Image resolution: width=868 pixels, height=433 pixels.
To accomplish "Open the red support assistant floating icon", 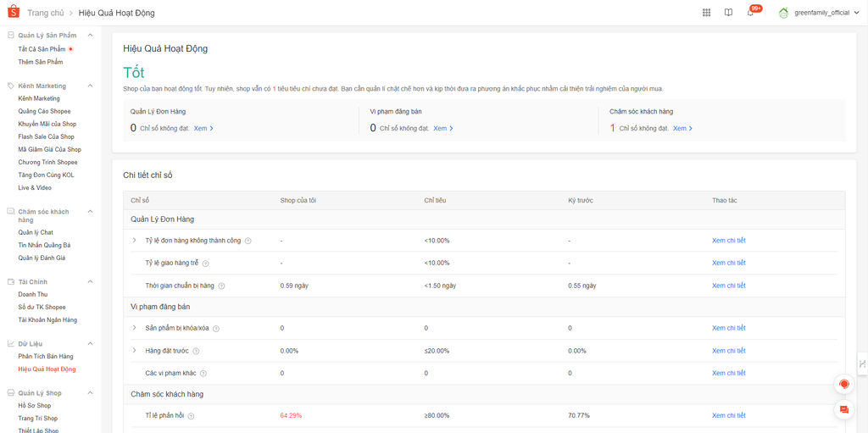I will 844,384.
